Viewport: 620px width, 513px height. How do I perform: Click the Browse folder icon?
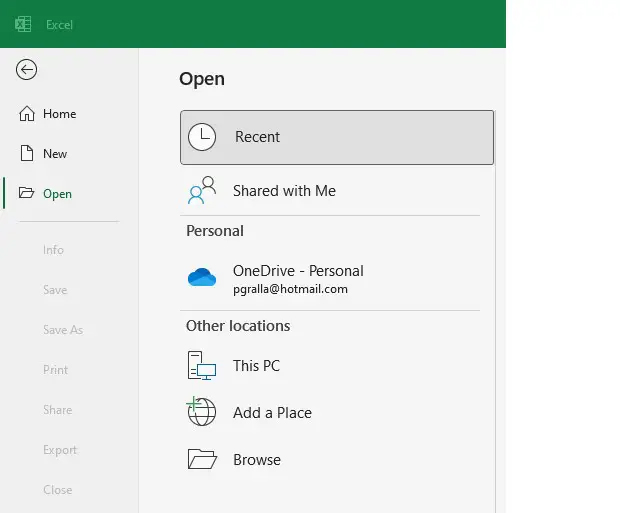coord(202,460)
